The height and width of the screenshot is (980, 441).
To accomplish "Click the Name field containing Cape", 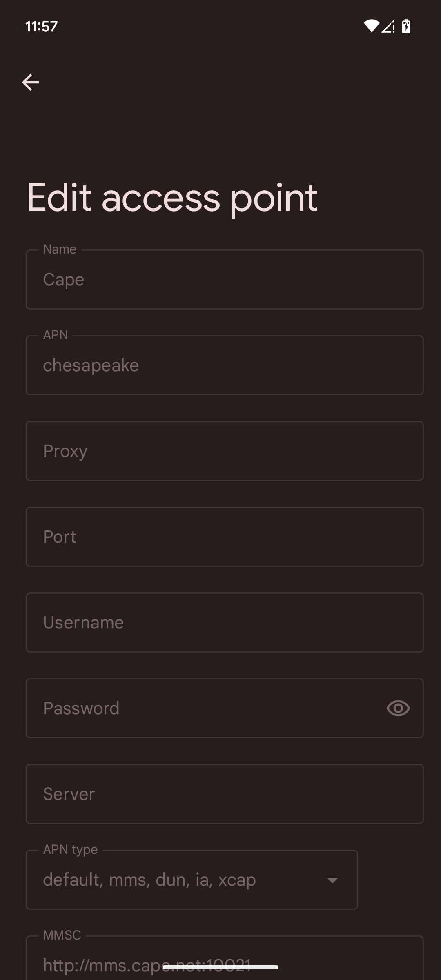I will (x=224, y=279).
